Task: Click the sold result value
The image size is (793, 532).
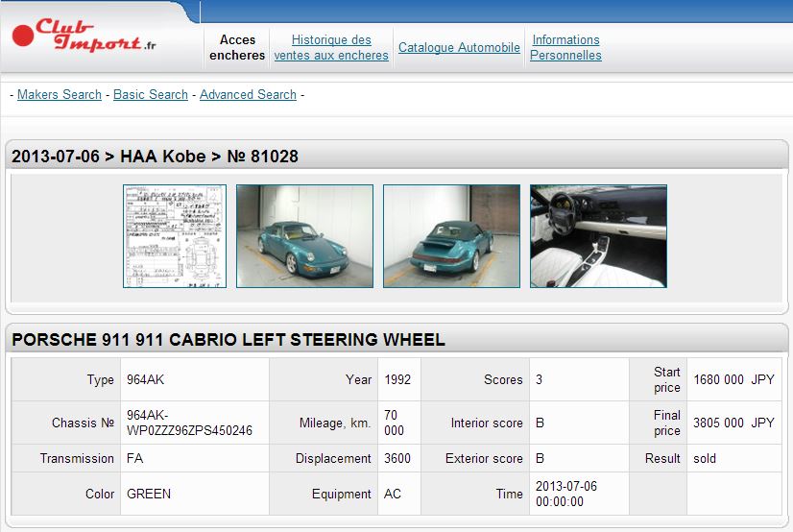Action: click(x=705, y=459)
